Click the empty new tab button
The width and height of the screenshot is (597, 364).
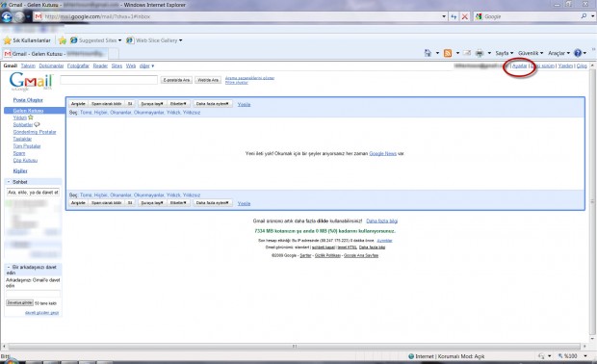click(114, 54)
